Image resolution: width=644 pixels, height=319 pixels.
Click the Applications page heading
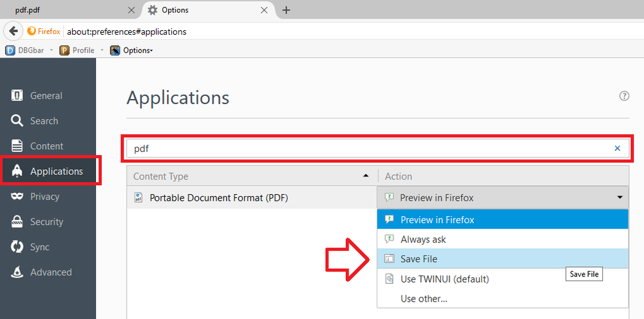click(178, 98)
